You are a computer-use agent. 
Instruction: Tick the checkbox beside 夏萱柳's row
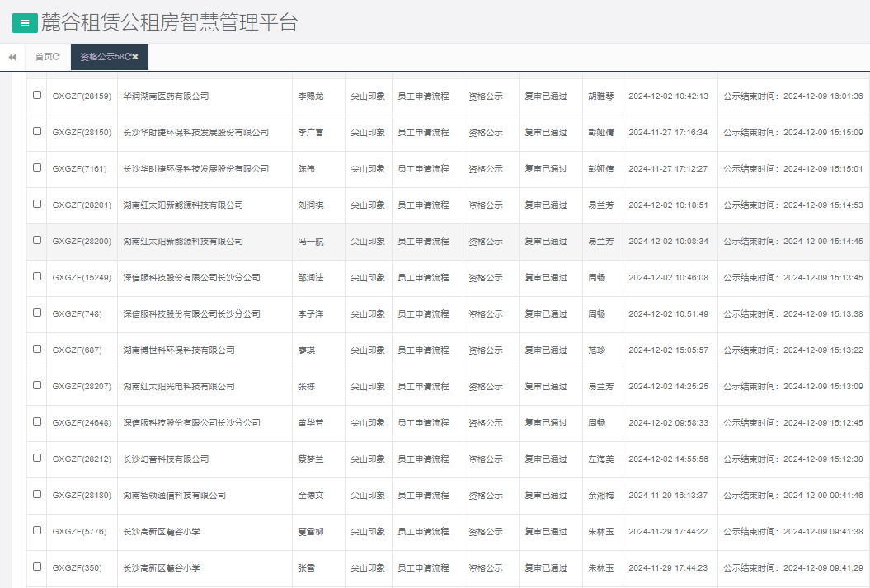point(35,531)
